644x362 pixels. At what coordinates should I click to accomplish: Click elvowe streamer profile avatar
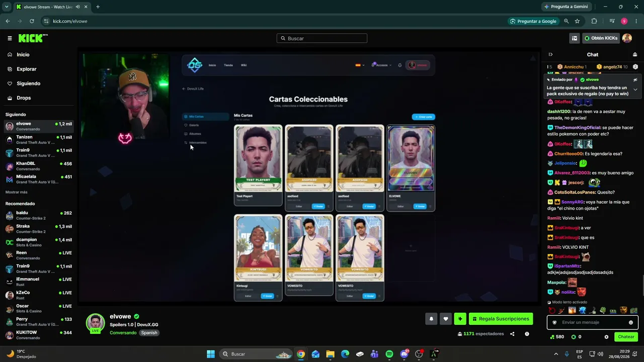pyautogui.click(x=95, y=323)
